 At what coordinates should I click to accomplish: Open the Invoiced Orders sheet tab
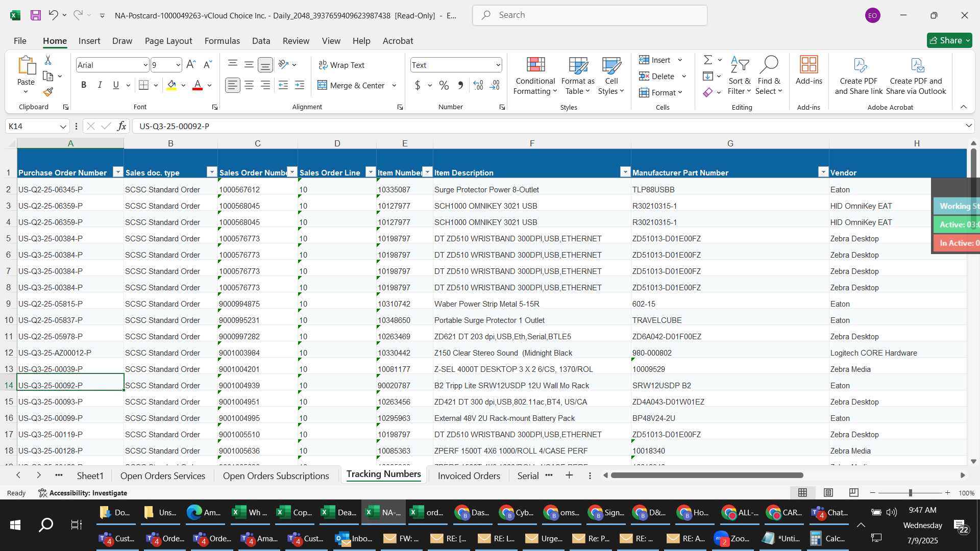coord(469,476)
